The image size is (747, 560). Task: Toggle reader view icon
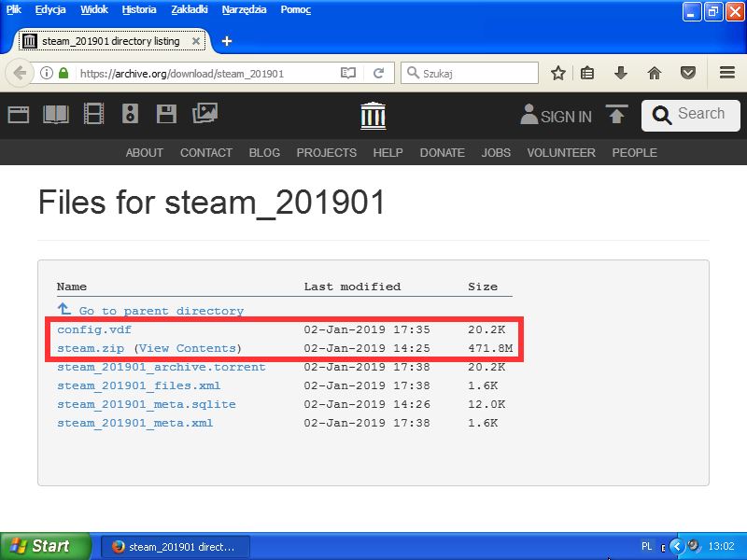[x=348, y=74]
